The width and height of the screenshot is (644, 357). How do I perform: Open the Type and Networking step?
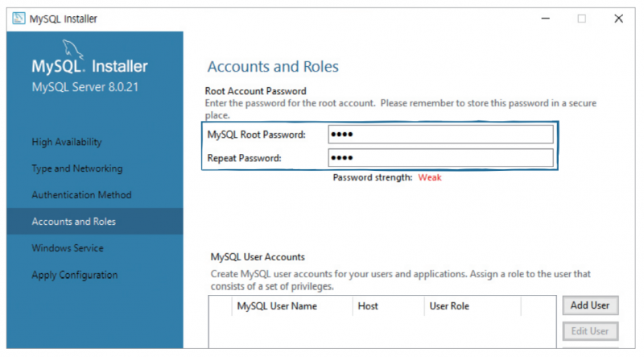click(x=77, y=168)
